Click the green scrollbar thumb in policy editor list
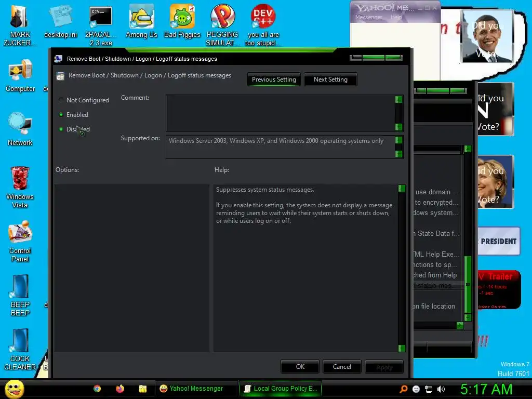532x399 pixels. (468, 284)
